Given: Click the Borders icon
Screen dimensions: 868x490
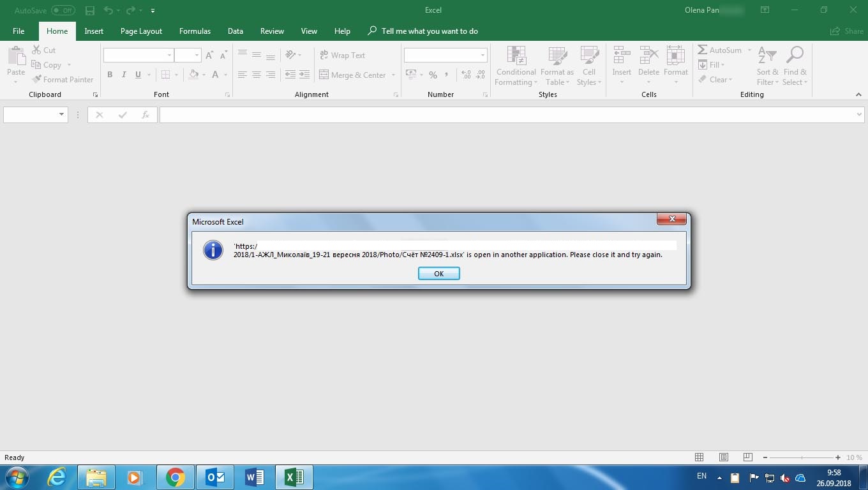Looking at the screenshot, I should tap(165, 75).
